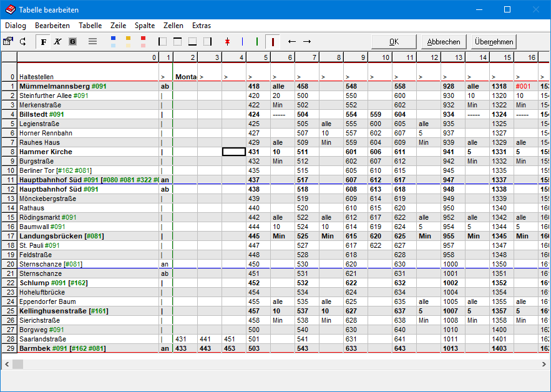Apply left border icon
This screenshot has width=551, height=392.
[163, 42]
